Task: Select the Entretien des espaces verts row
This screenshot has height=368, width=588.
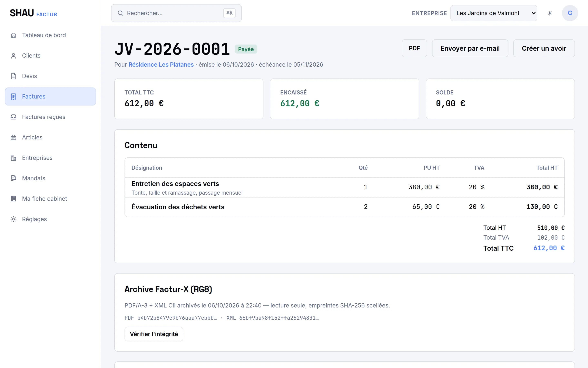Action: click(x=345, y=187)
